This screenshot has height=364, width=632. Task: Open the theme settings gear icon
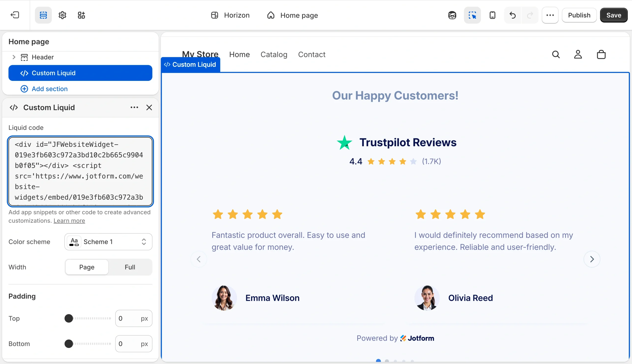click(x=62, y=15)
